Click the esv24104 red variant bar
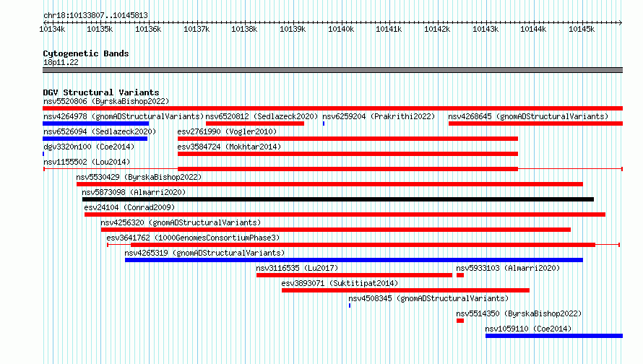643x364 pixels. [x=345, y=214]
